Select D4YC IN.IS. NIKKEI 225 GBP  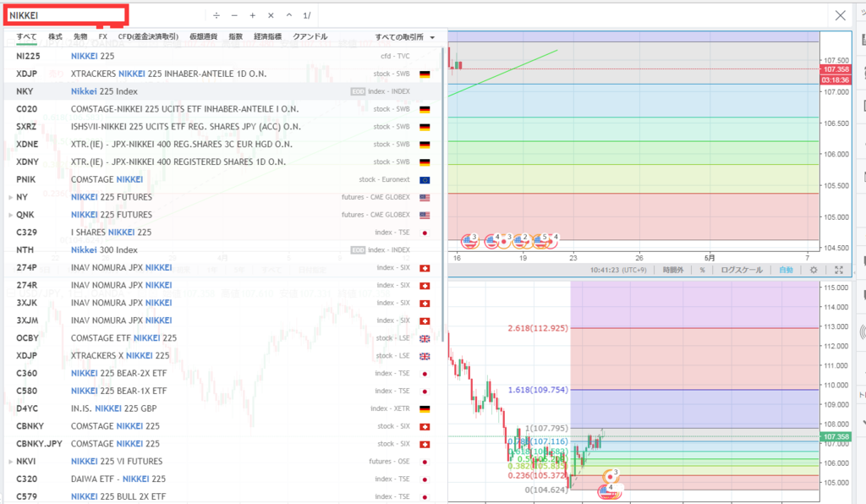click(x=222, y=408)
